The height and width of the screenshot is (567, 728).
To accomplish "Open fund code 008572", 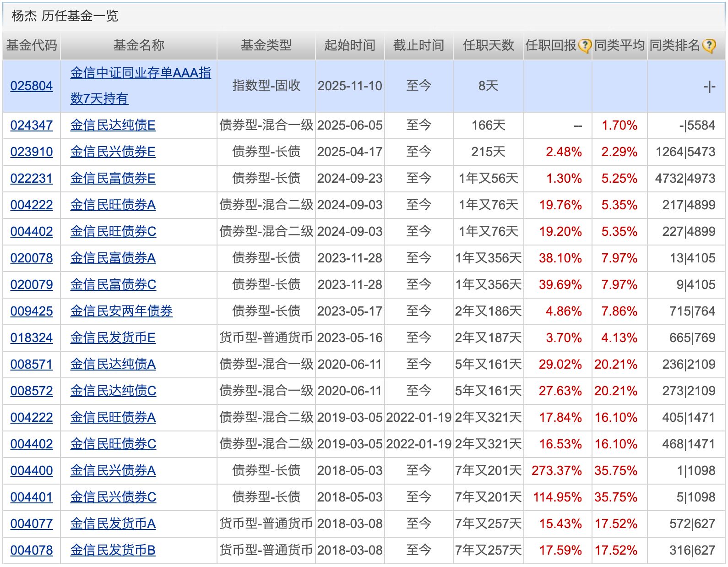I will tap(32, 391).
